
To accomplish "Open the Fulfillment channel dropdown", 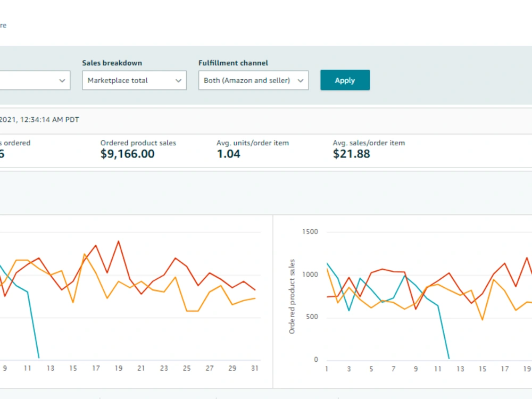I will 253,80.
